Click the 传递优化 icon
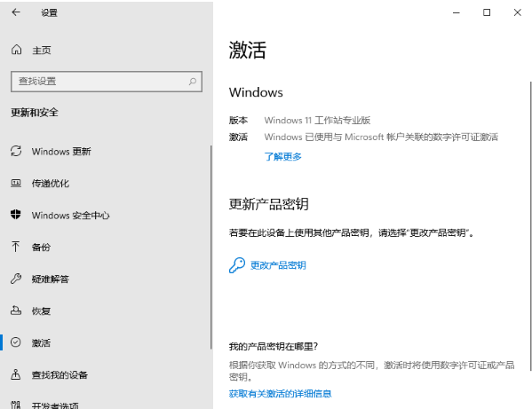The image size is (532, 409). click(x=16, y=184)
